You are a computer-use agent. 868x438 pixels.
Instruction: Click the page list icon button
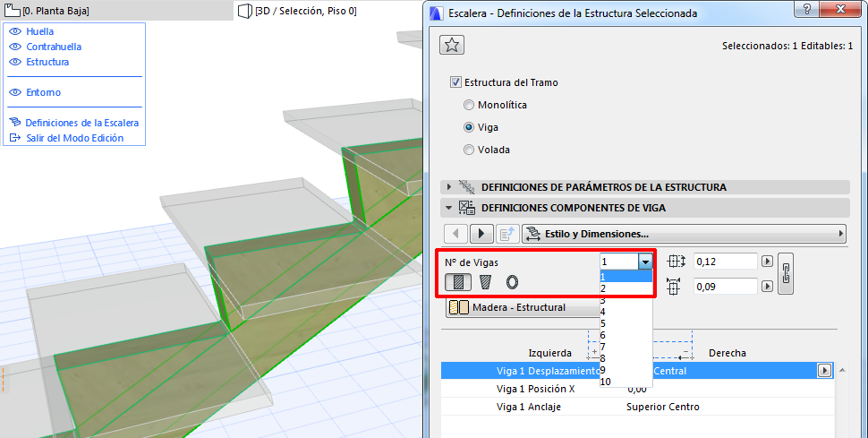click(507, 234)
